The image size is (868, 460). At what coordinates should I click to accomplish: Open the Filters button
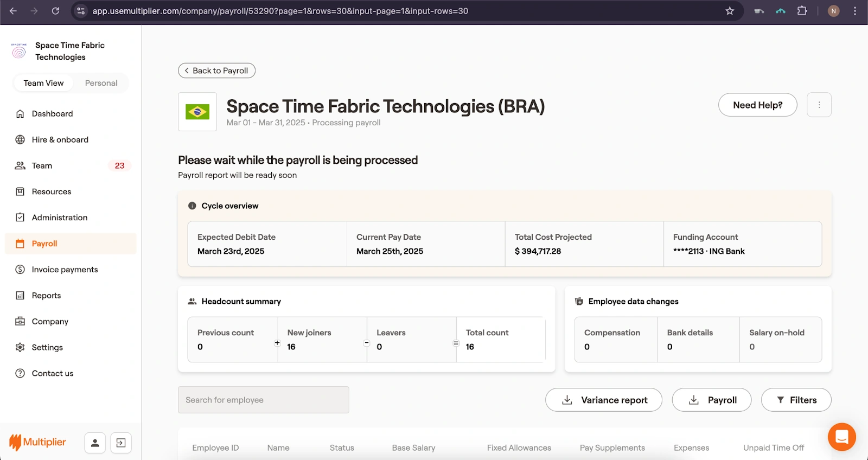(796, 400)
